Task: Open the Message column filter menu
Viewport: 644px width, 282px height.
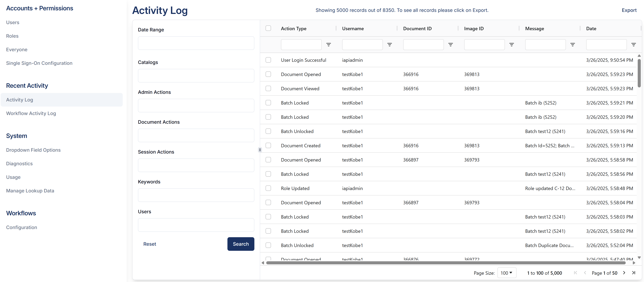Action: (572, 44)
